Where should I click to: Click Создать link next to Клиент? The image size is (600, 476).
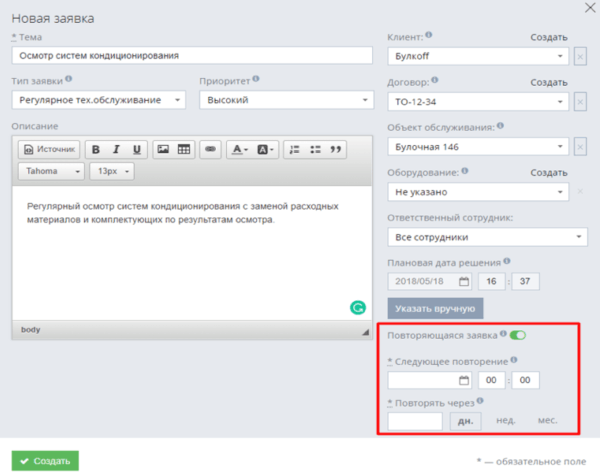[549, 37]
